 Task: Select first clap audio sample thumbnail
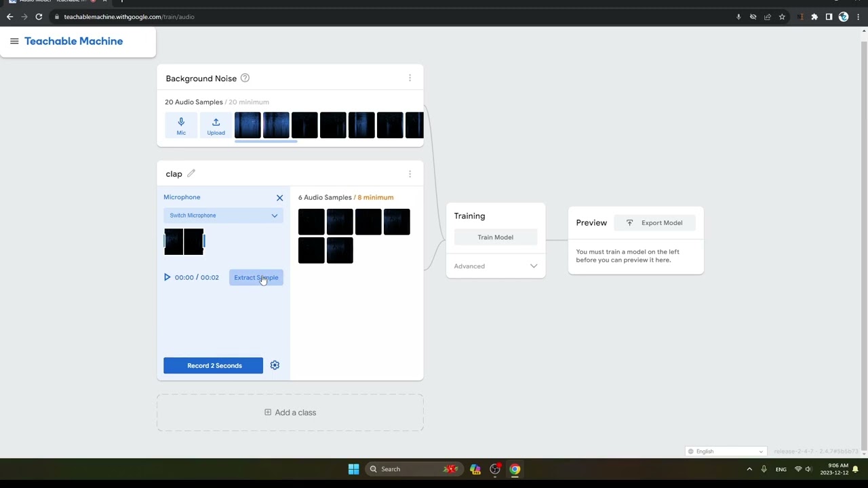click(x=311, y=222)
